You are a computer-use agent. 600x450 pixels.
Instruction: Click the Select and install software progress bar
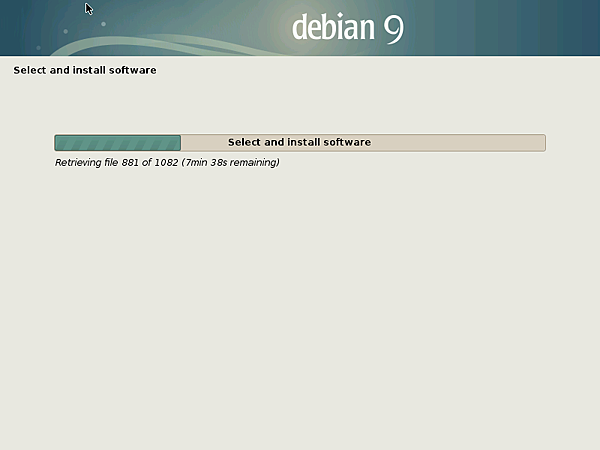click(300, 142)
